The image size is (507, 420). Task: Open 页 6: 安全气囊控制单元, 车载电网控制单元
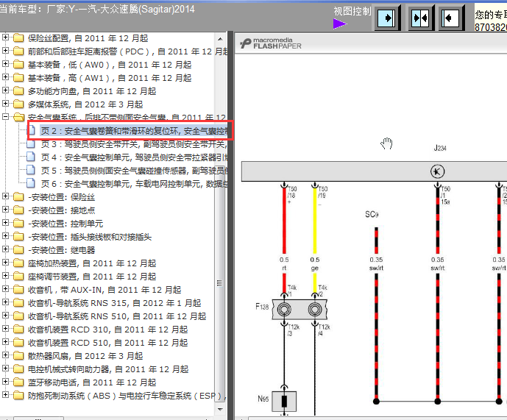tap(134, 184)
